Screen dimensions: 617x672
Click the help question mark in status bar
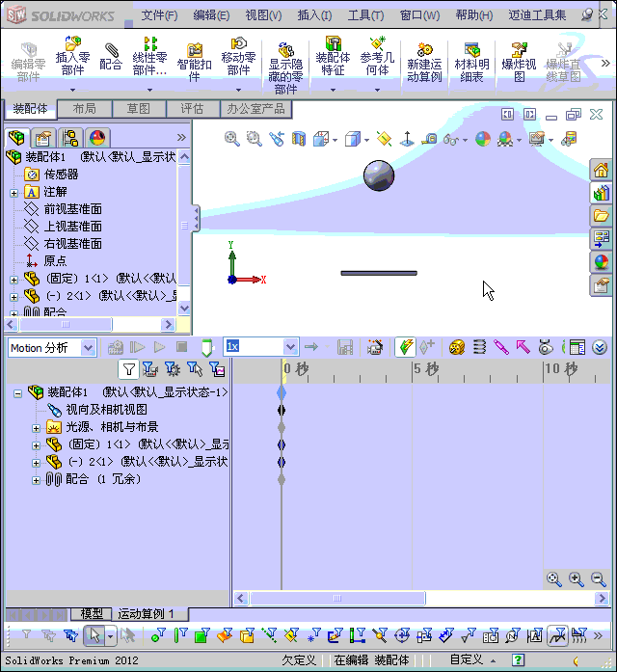pyautogui.click(x=518, y=660)
